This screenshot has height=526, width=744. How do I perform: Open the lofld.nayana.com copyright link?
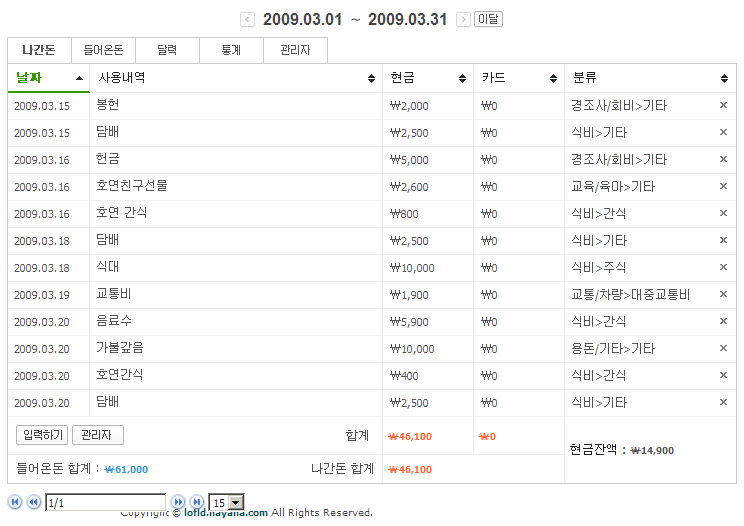click(x=226, y=513)
